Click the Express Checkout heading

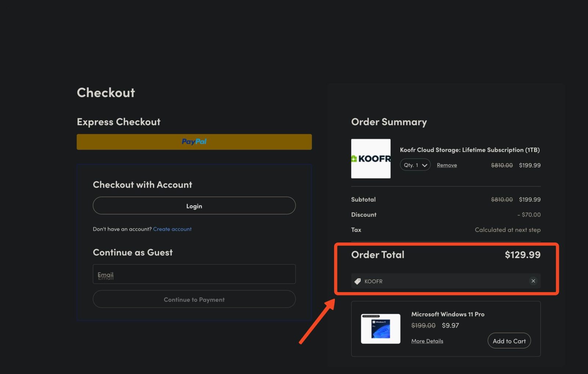tap(118, 122)
